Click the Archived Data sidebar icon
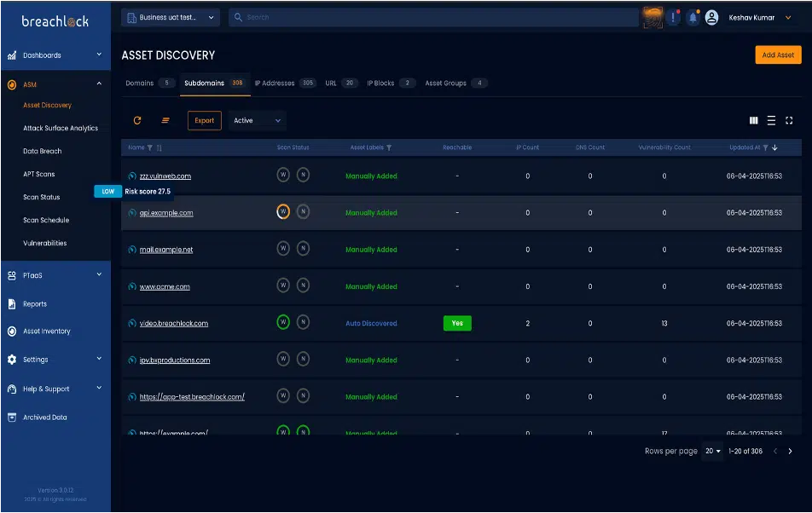The height and width of the screenshot is (513, 812). click(12, 418)
